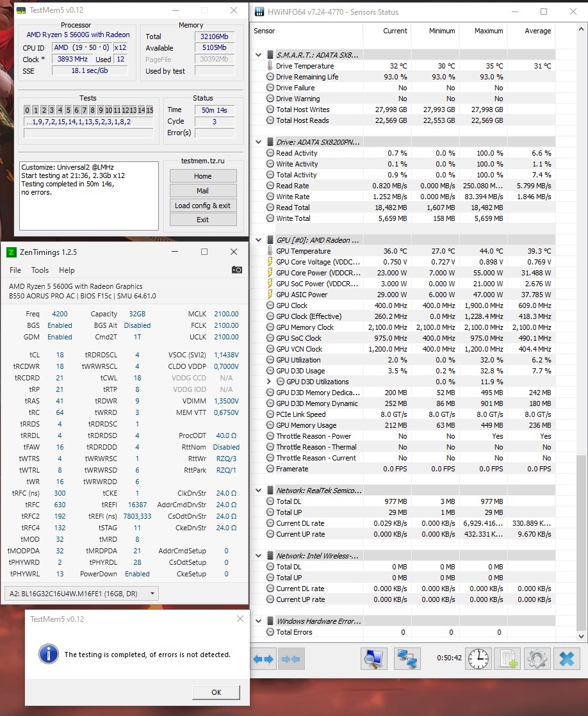
Task: Click the GPU Clock sensor icon
Action: coord(270,305)
